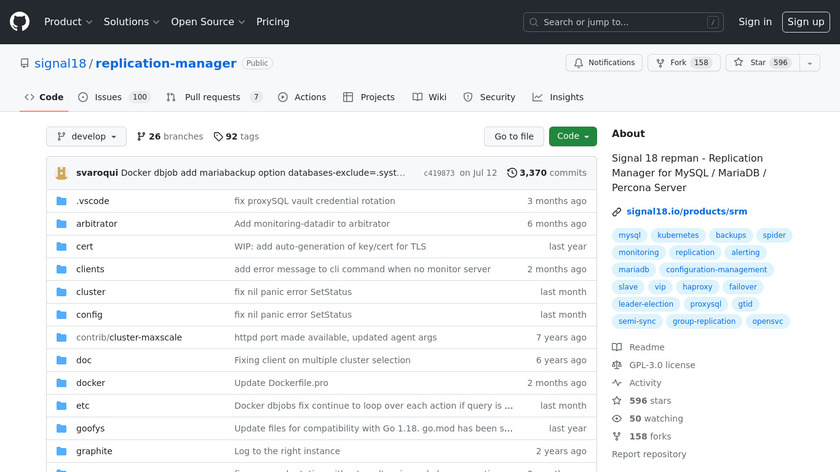
Task: Click the tag icon beside 92 tags
Action: [218, 137]
